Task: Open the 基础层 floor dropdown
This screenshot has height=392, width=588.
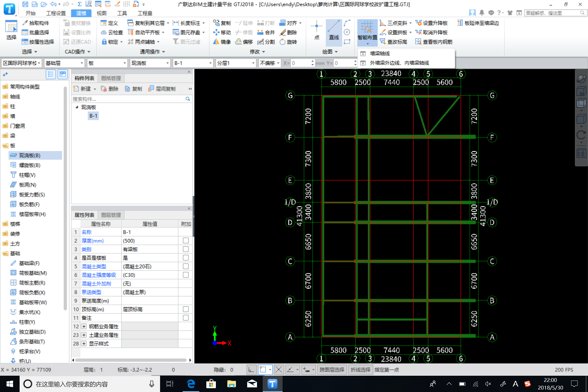Action: point(64,63)
